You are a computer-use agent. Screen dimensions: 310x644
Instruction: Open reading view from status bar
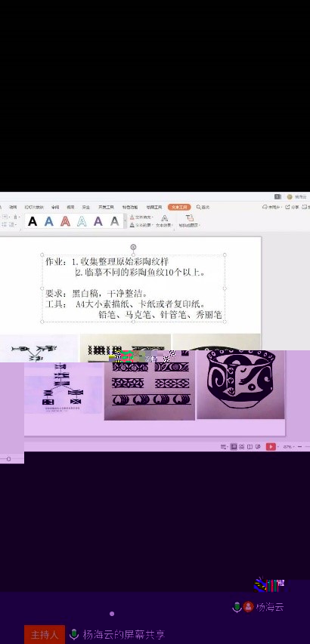[x=250, y=446]
